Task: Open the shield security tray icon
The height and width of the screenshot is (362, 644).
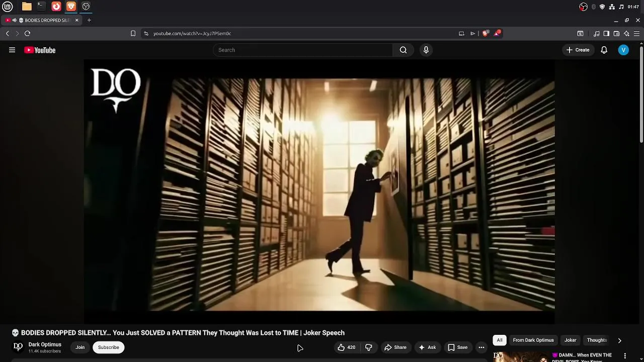Action: (602, 7)
